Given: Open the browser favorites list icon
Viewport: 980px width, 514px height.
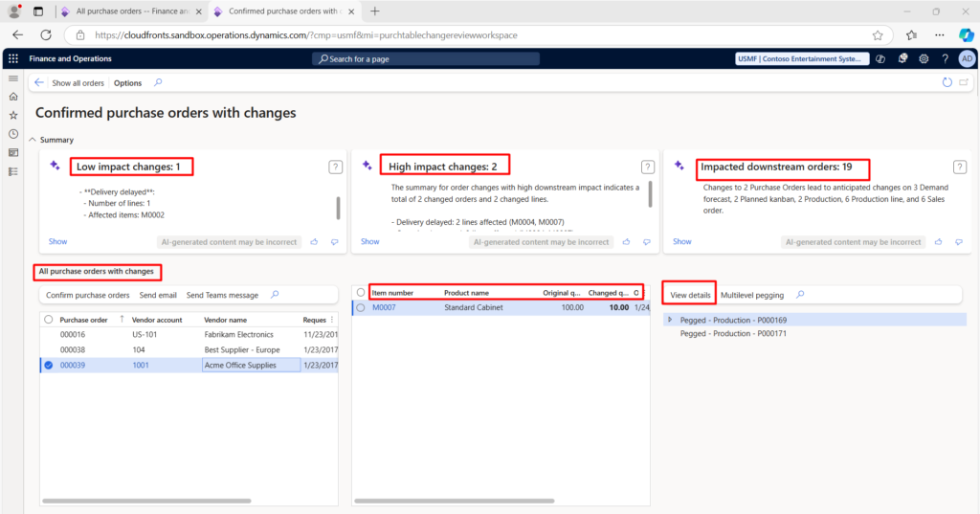Looking at the screenshot, I should pos(912,35).
